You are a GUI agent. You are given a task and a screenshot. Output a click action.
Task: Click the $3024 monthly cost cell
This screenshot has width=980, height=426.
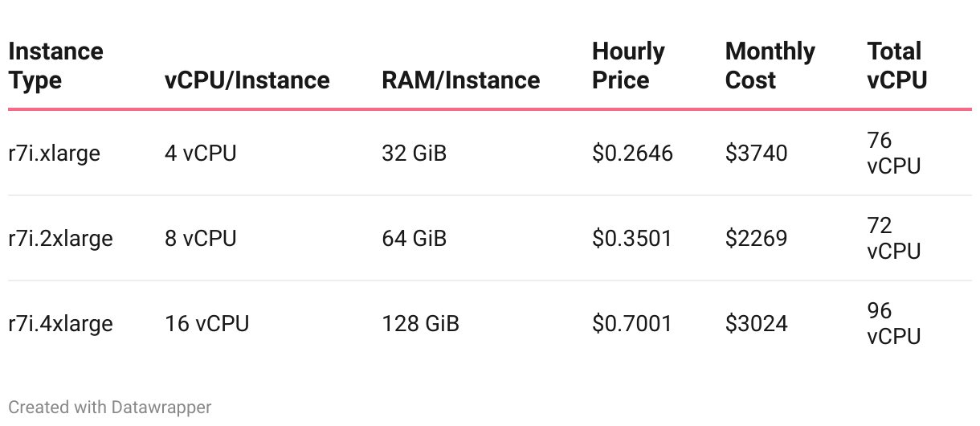click(756, 324)
